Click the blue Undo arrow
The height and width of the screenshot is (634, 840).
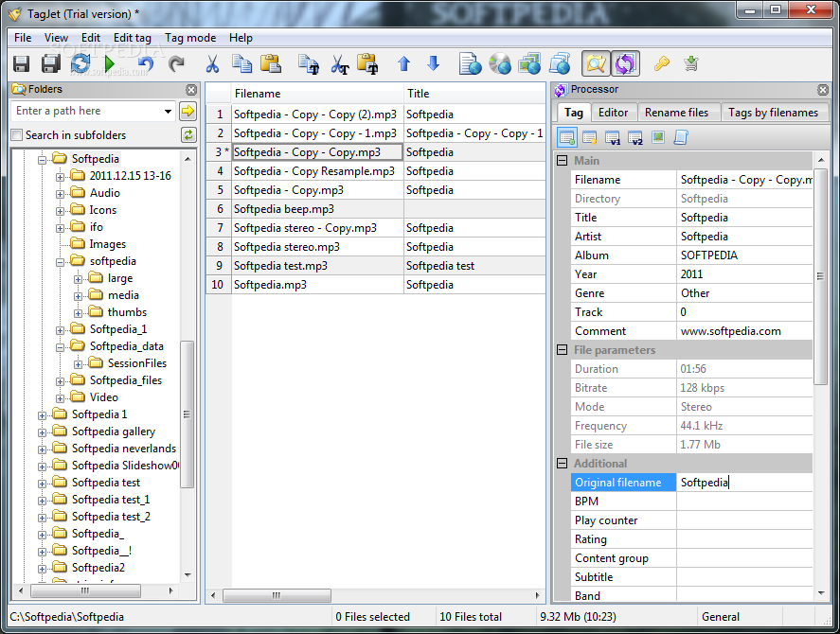pyautogui.click(x=145, y=63)
